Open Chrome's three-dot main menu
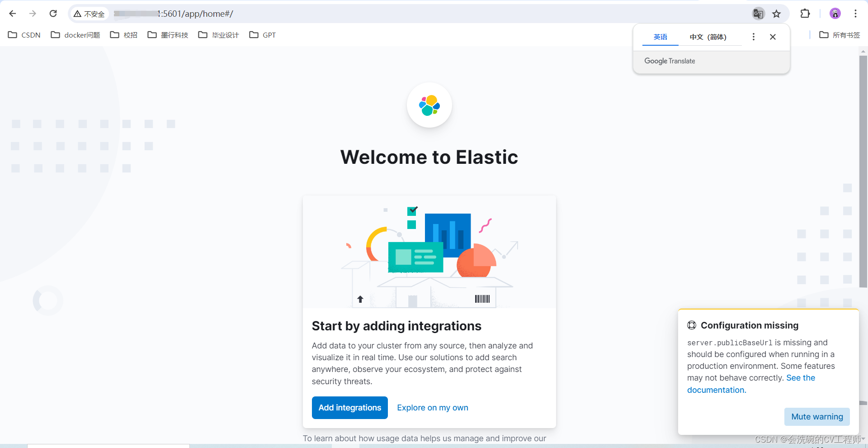The image size is (868, 448). tap(855, 14)
